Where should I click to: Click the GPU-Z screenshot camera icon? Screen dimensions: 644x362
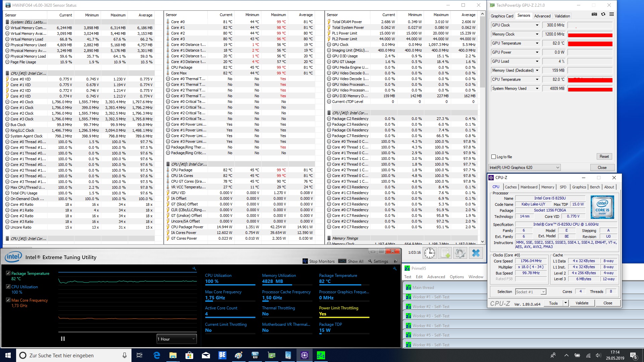pos(594,14)
